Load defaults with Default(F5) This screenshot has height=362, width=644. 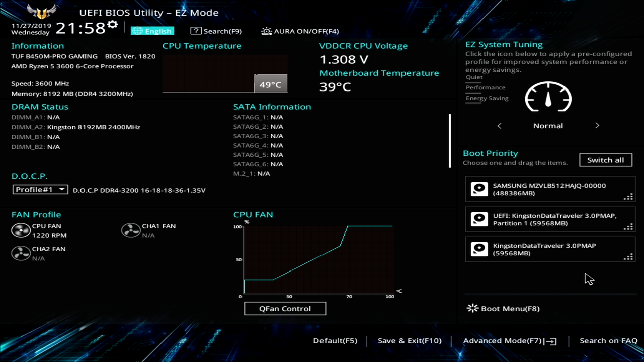tap(335, 341)
